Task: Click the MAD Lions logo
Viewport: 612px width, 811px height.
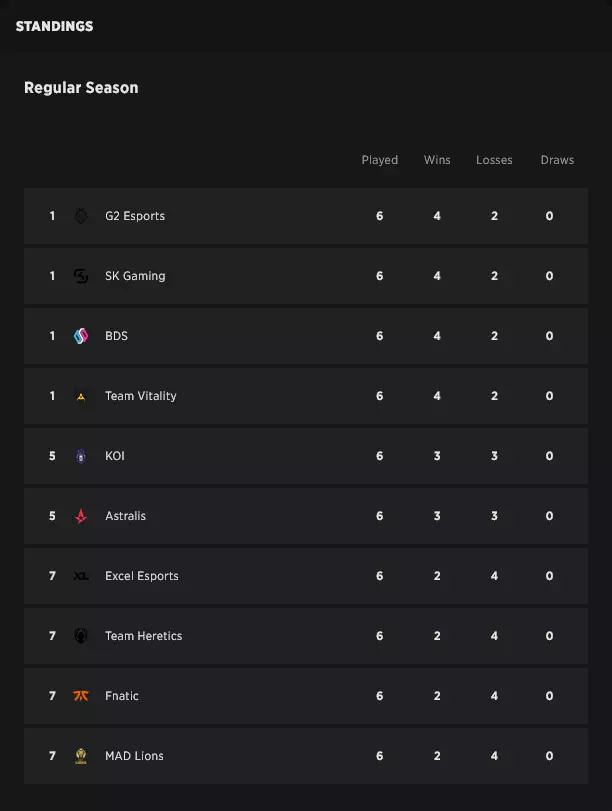Action: (81, 756)
